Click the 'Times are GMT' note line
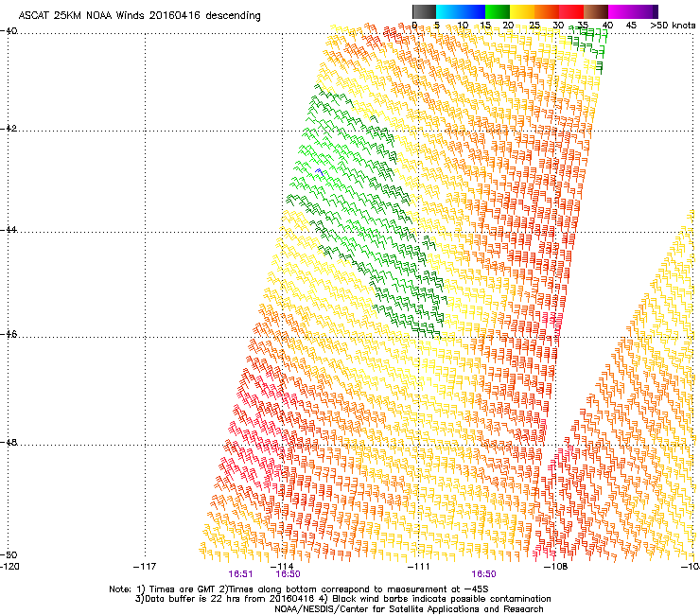Viewport: 700px width, 615px height. (299, 589)
